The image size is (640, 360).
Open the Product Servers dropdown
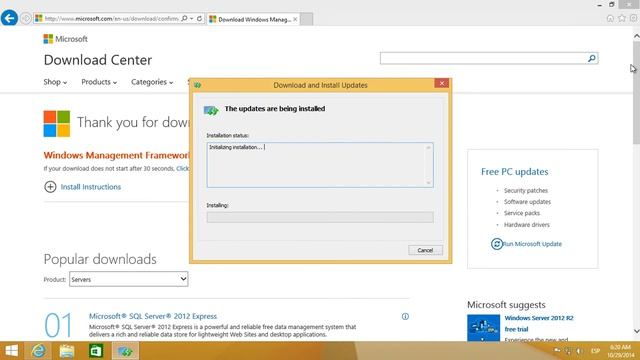[x=129, y=279]
